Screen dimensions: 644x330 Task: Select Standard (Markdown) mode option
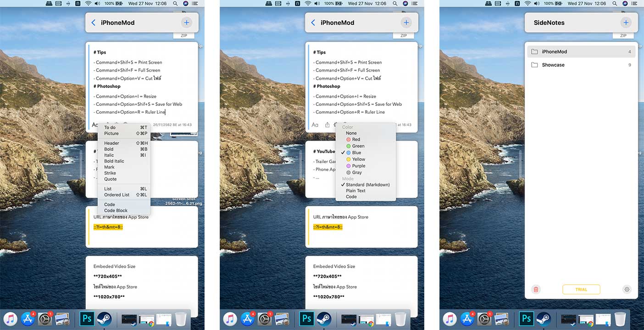[x=367, y=185]
